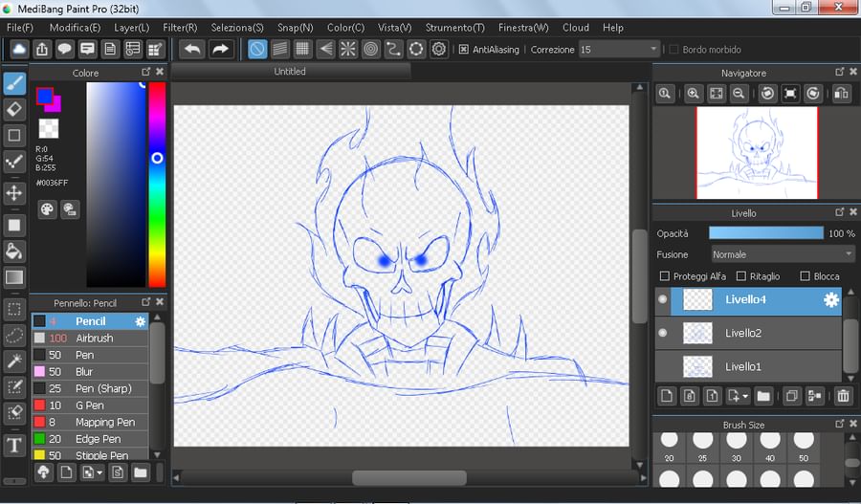Choose brush size 30 preset

pyautogui.click(x=737, y=447)
